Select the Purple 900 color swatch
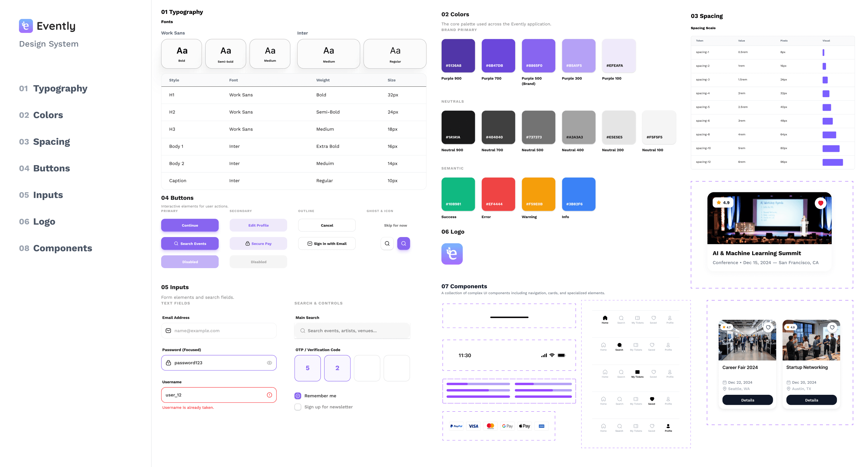This screenshot has height=467, width=868. (458, 56)
